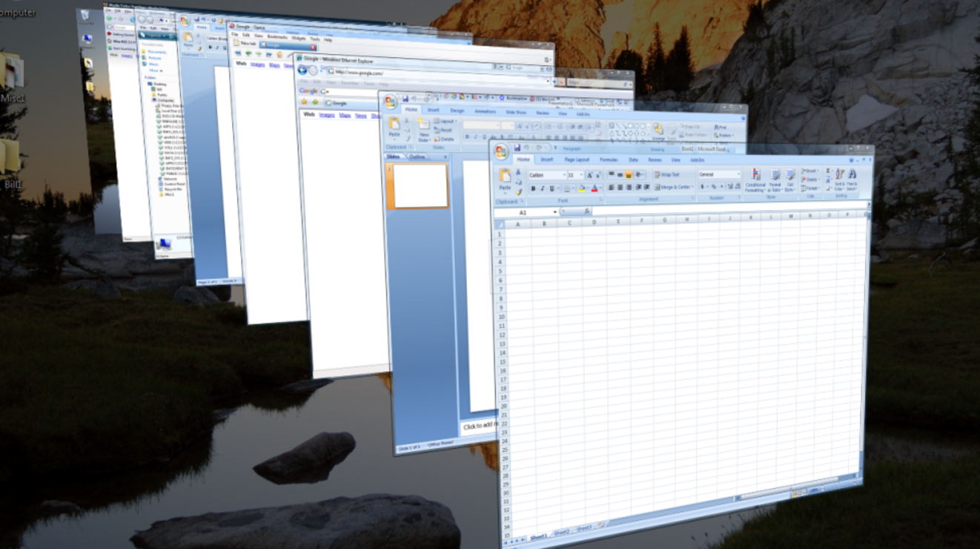Click Reset in the PowerPoint Slides group
This screenshot has height=549, width=980.
(x=443, y=130)
